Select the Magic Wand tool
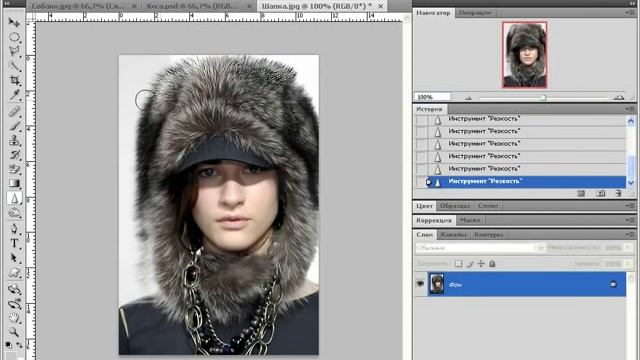Viewport: 640px width, 360px height. (x=14, y=66)
